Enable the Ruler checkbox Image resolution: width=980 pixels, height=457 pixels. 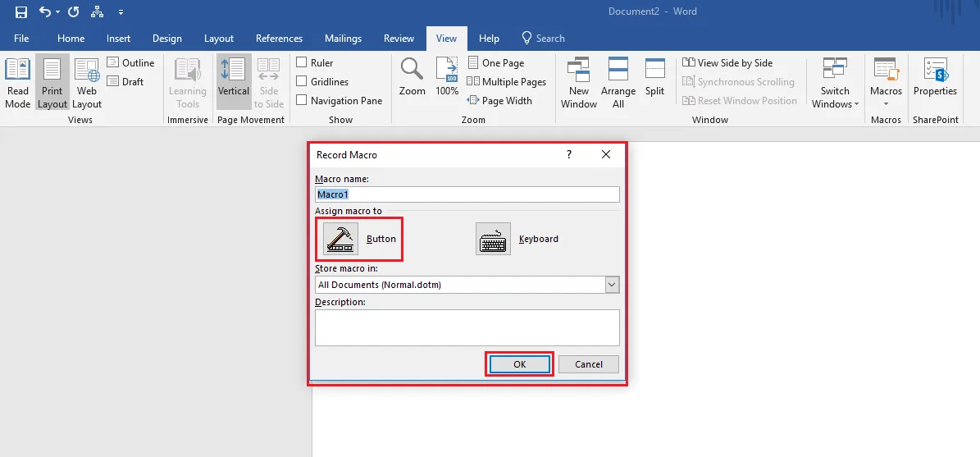click(x=301, y=62)
